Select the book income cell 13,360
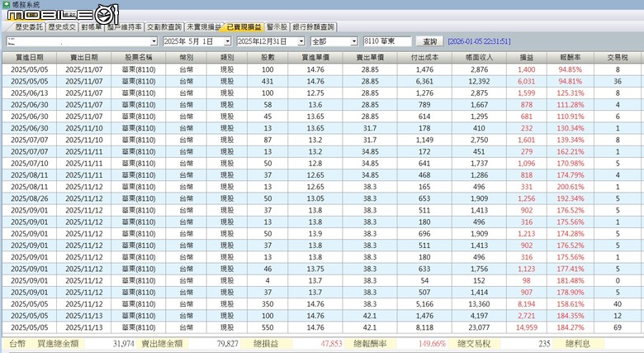Viewport: 644px width, 353px height. (479, 304)
